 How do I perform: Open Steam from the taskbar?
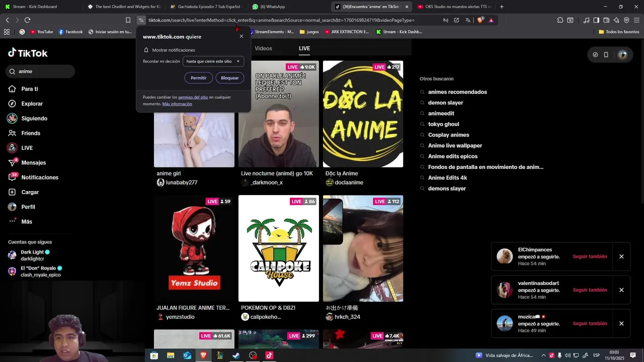(236, 355)
